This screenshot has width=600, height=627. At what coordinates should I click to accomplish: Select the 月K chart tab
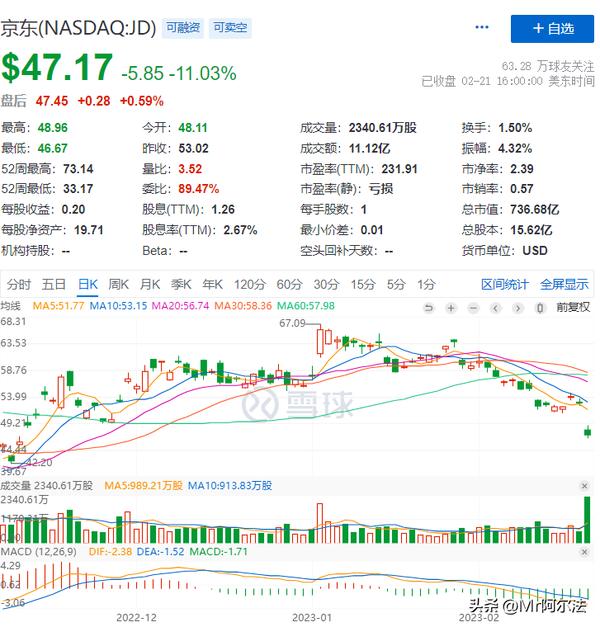[x=150, y=284]
